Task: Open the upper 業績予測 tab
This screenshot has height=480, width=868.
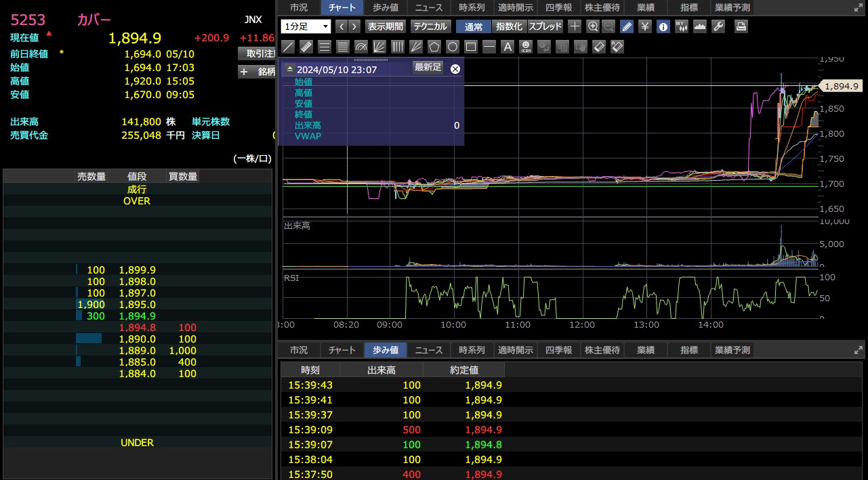Action: pyautogui.click(x=732, y=7)
